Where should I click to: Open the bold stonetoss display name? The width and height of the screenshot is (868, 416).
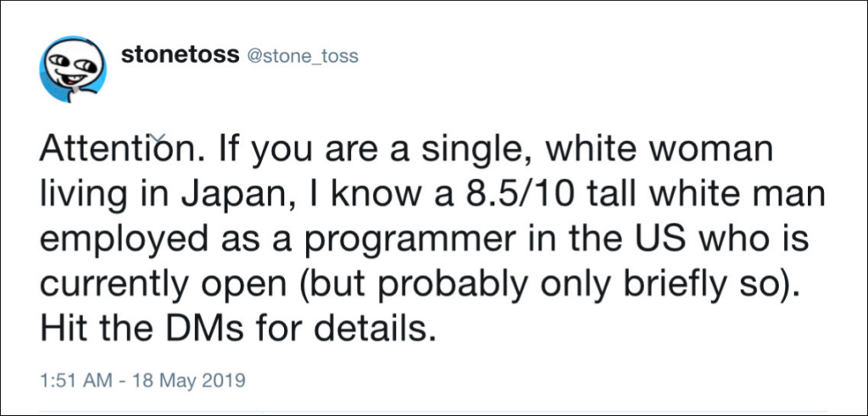coord(180,55)
